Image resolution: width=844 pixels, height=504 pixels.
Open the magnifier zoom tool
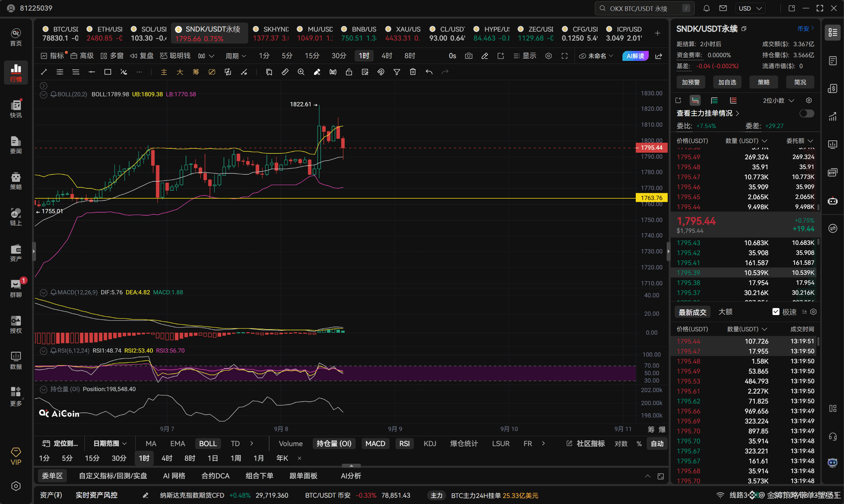pyautogui.click(x=301, y=72)
